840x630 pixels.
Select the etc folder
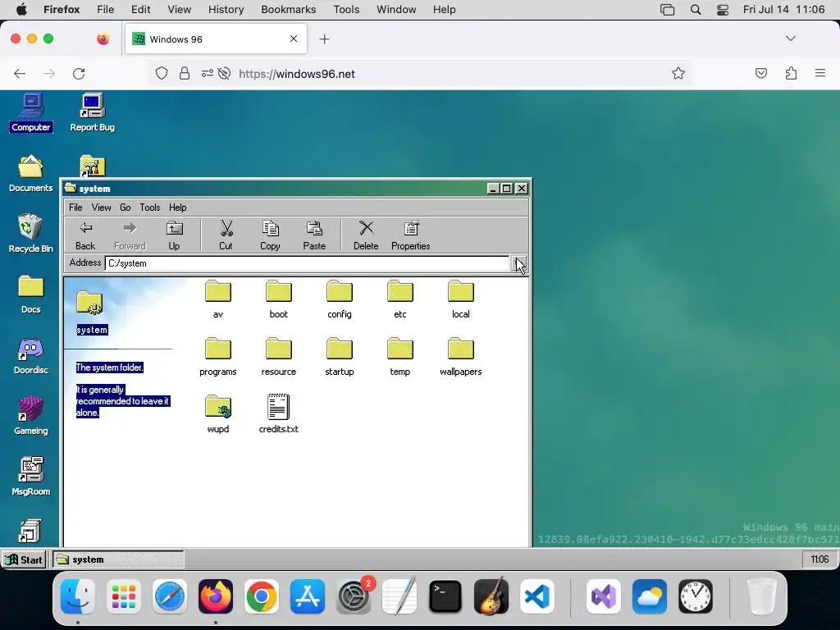[x=400, y=299]
